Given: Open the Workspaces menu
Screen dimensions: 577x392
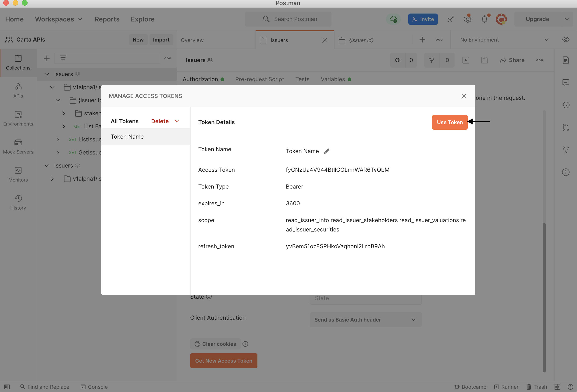Looking at the screenshot, I should click(x=58, y=19).
